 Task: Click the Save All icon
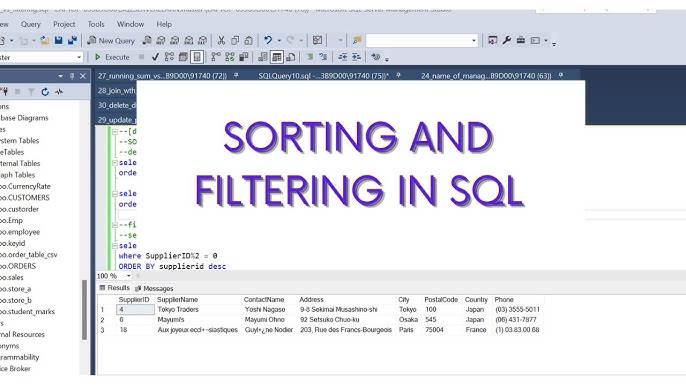pyautogui.click(x=72, y=41)
